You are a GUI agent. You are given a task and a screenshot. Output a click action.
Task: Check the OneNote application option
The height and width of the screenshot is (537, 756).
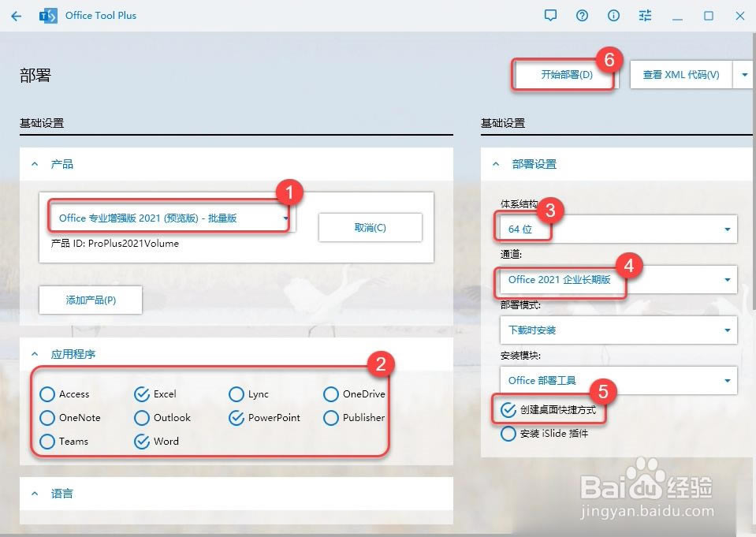pos(70,418)
